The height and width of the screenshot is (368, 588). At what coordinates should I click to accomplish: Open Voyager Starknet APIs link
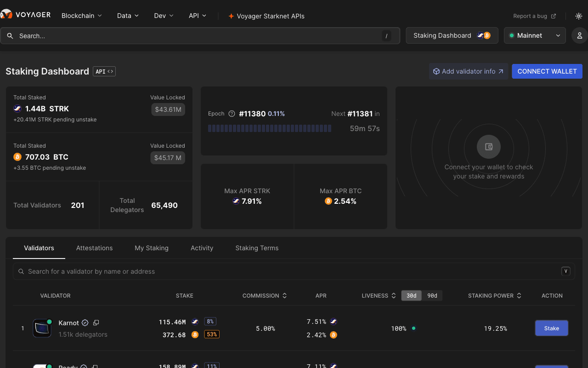(266, 16)
